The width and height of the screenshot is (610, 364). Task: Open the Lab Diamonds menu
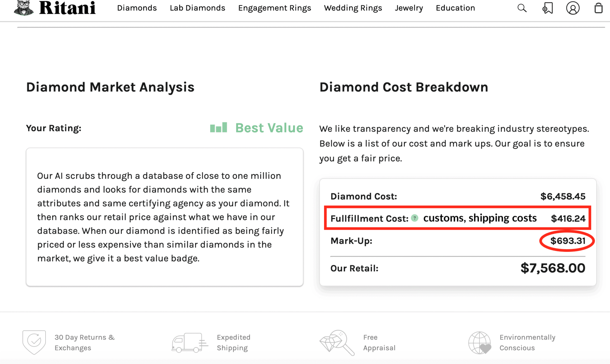coord(197,8)
